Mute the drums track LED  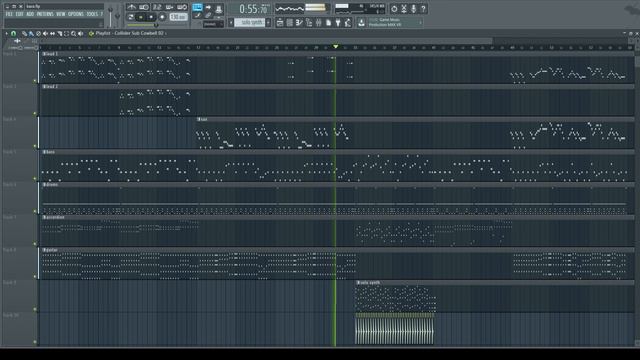(x=35, y=211)
